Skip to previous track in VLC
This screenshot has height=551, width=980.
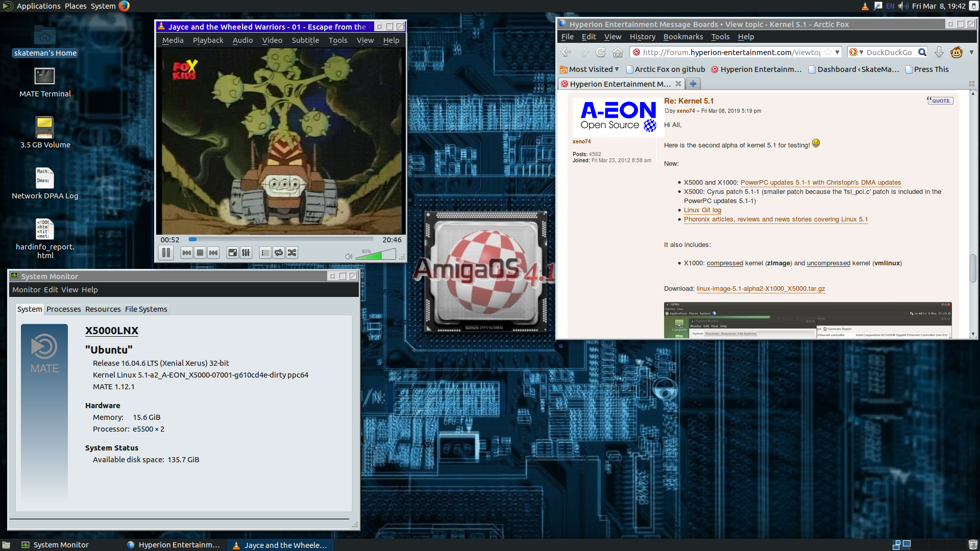pos(187,253)
